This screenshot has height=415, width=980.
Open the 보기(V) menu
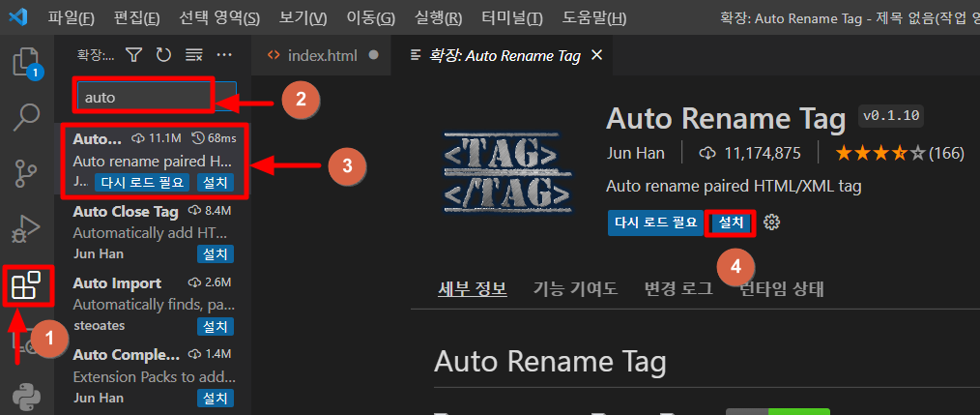pyautogui.click(x=303, y=18)
